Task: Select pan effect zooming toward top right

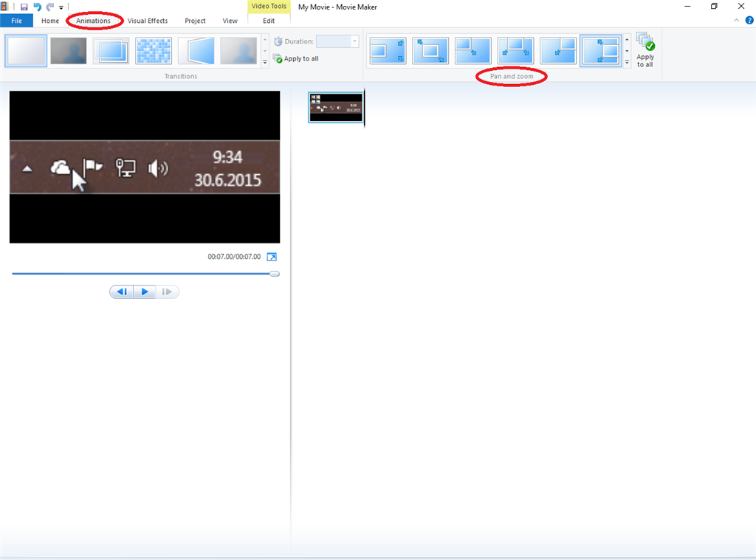Action: click(558, 51)
